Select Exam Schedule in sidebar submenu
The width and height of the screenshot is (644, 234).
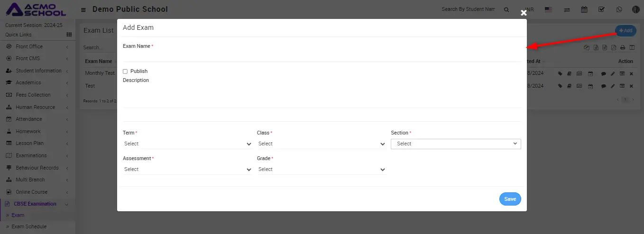tap(29, 226)
